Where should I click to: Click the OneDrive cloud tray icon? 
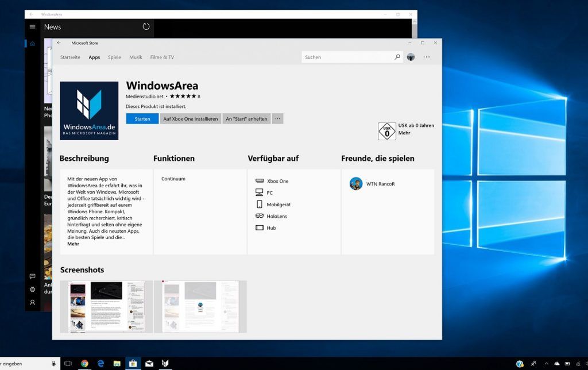point(557,364)
